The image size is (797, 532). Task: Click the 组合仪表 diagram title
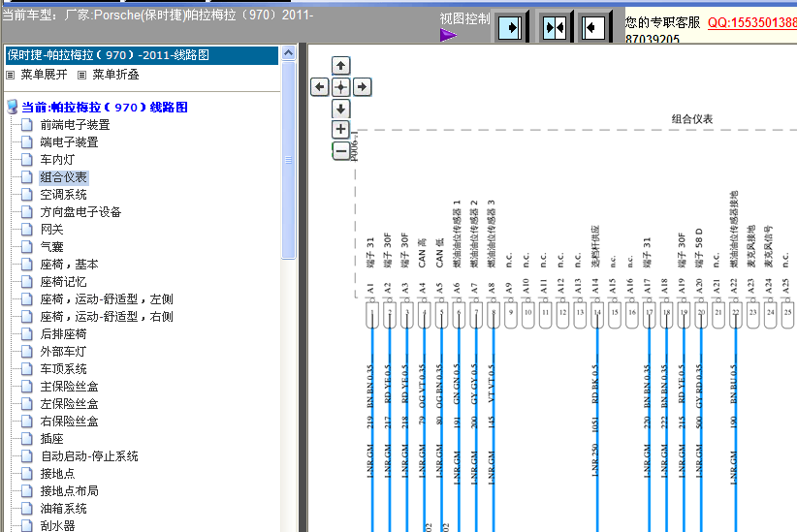(x=691, y=119)
